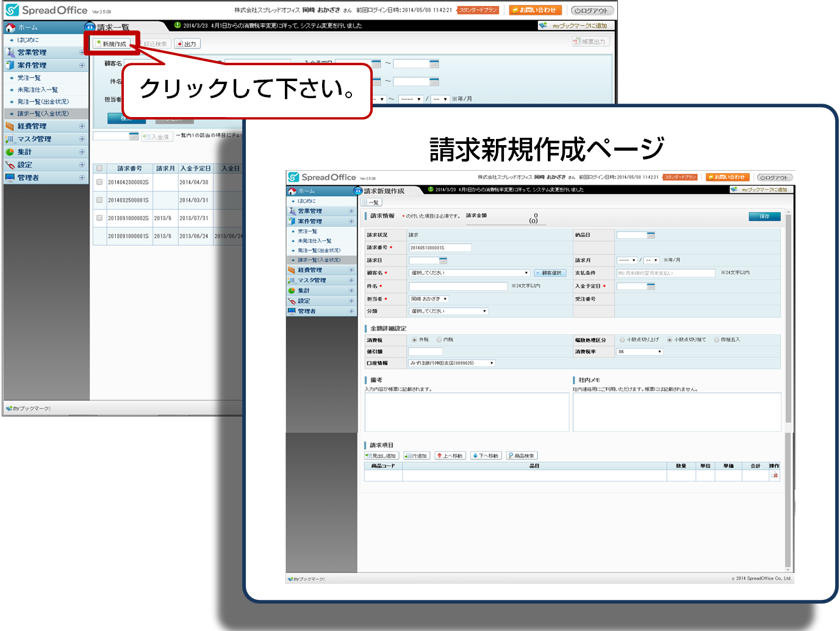Open 受注一覧 in 請求新規作成 page sidebar

click(307, 232)
